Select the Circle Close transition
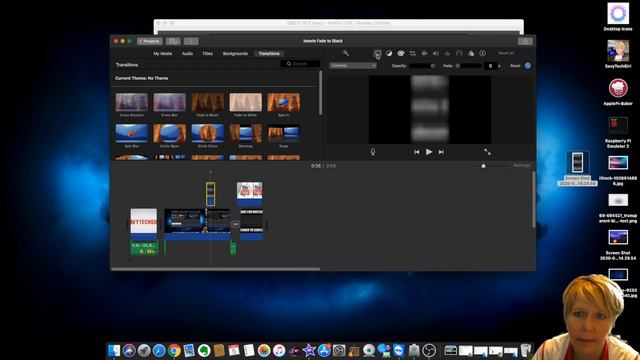Viewport: 640px width, 360px height. [x=207, y=133]
